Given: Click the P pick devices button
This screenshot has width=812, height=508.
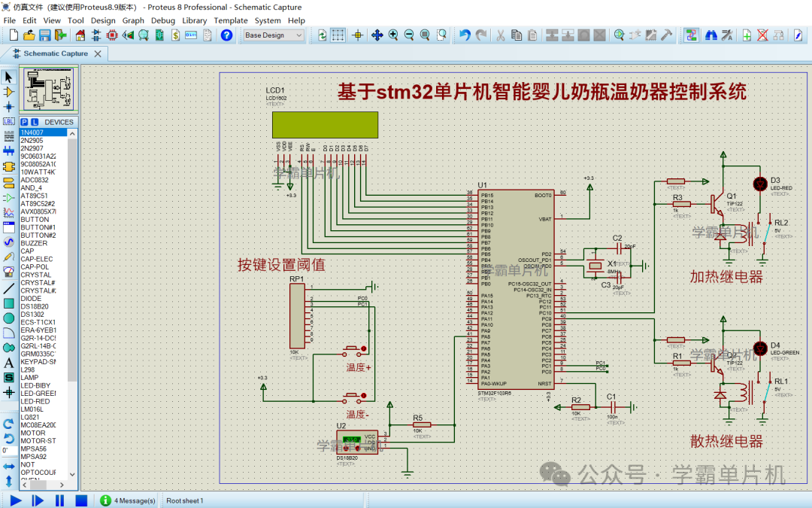Looking at the screenshot, I should 24,122.
